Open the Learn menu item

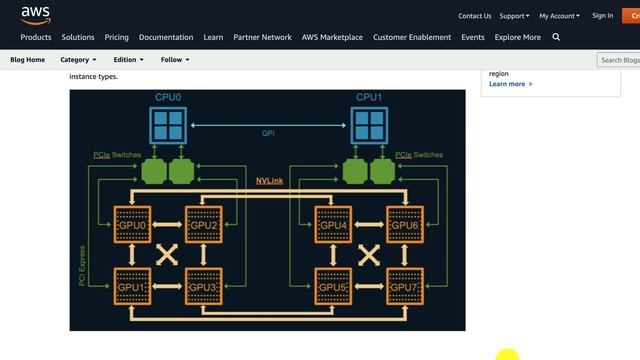point(213,37)
